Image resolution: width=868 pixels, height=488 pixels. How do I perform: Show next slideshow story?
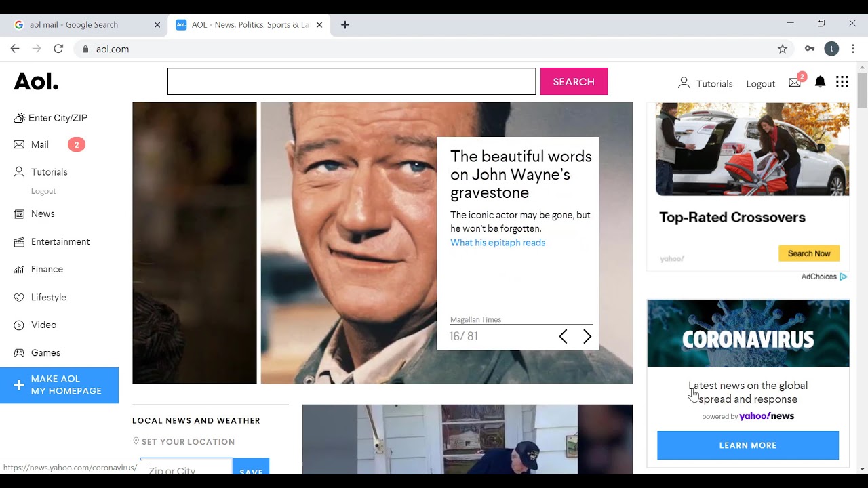587,336
